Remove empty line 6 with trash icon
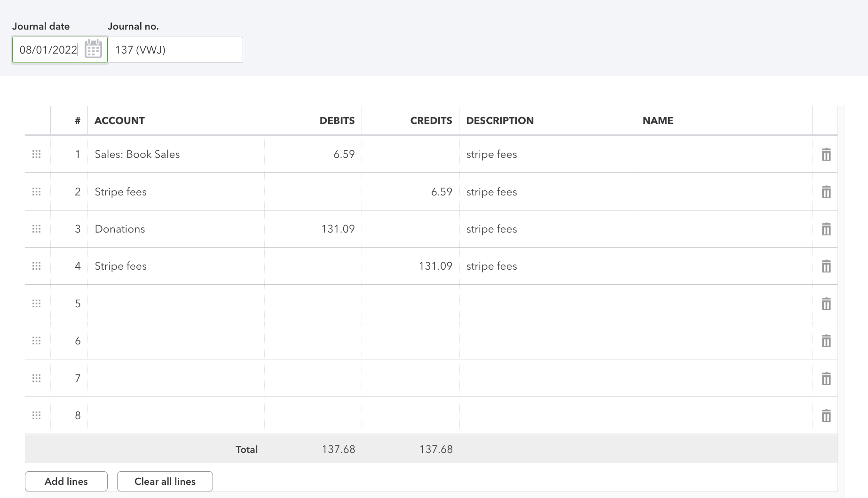The width and height of the screenshot is (868, 498). pos(826,341)
